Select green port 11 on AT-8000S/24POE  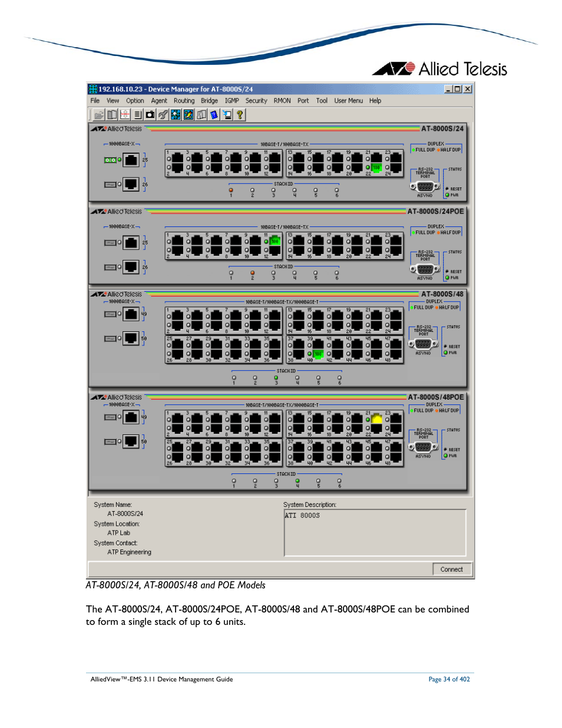[x=275, y=241]
